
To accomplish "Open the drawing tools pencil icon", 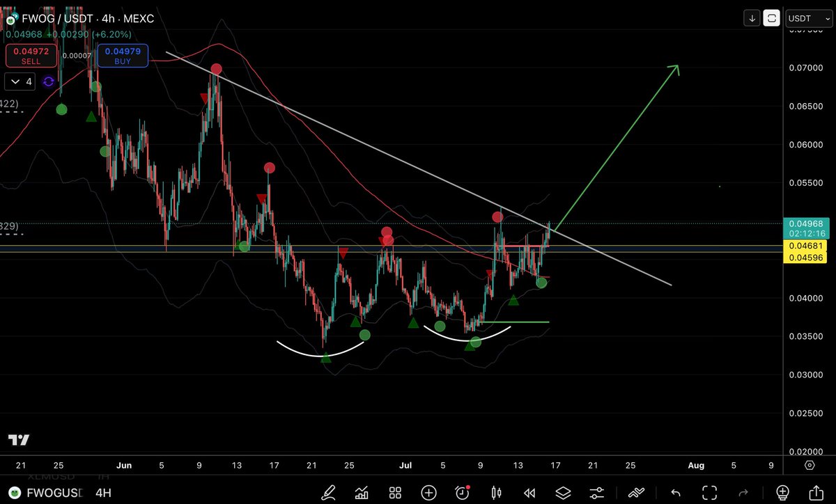I will (x=328, y=493).
